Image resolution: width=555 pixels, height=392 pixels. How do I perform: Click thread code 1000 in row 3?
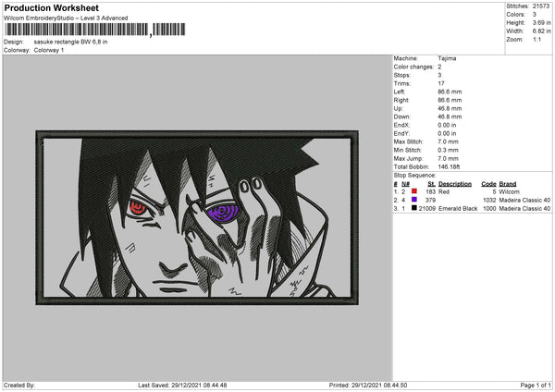click(489, 209)
